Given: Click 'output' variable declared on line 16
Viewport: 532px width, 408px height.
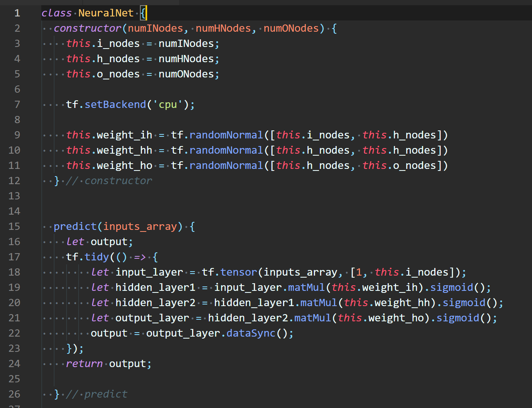Looking at the screenshot, I should click(109, 242).
